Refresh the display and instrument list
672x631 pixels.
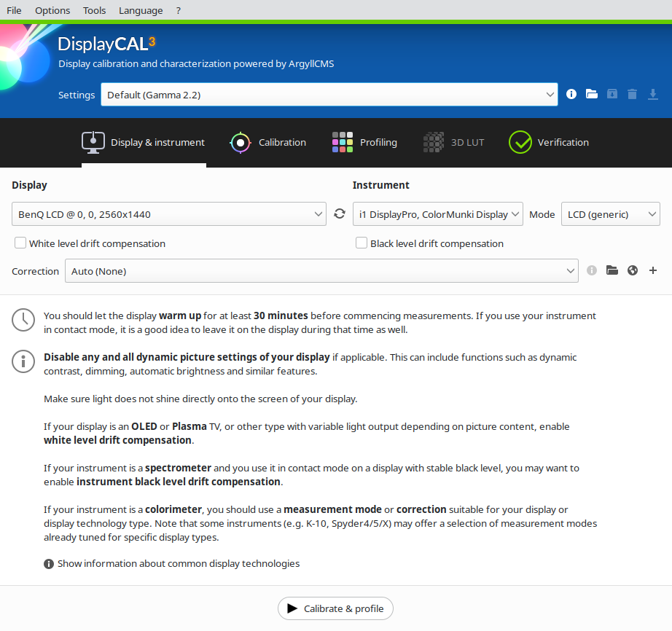tap(339, 213)
